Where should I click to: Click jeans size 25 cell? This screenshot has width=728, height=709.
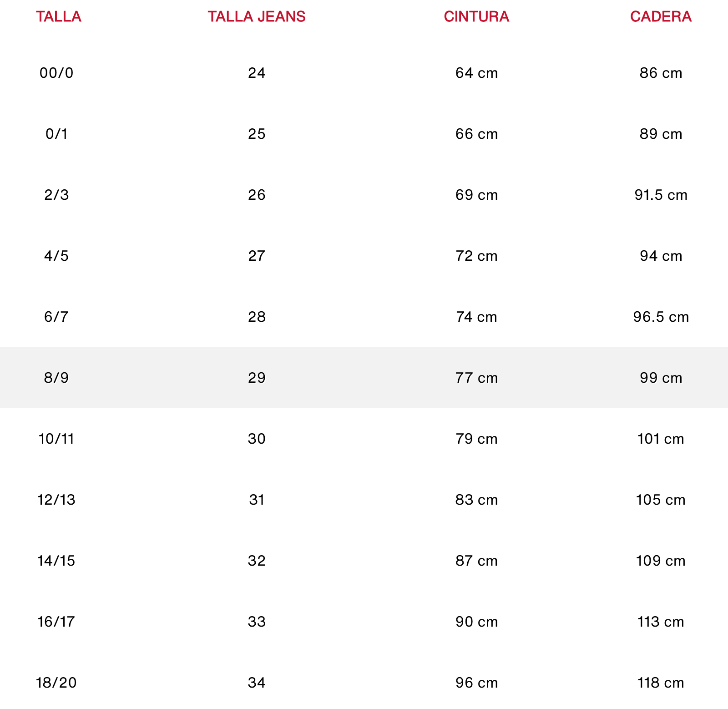[x=257, y=134]
